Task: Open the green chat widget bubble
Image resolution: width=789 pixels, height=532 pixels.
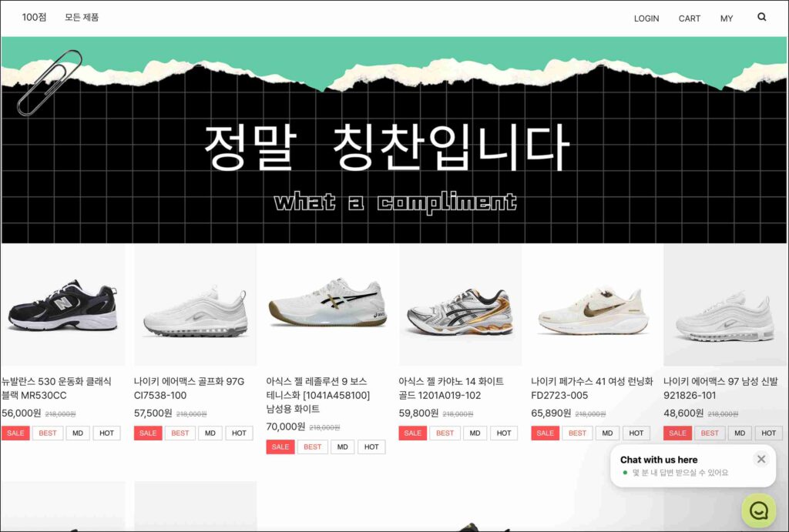Action: 758,510
